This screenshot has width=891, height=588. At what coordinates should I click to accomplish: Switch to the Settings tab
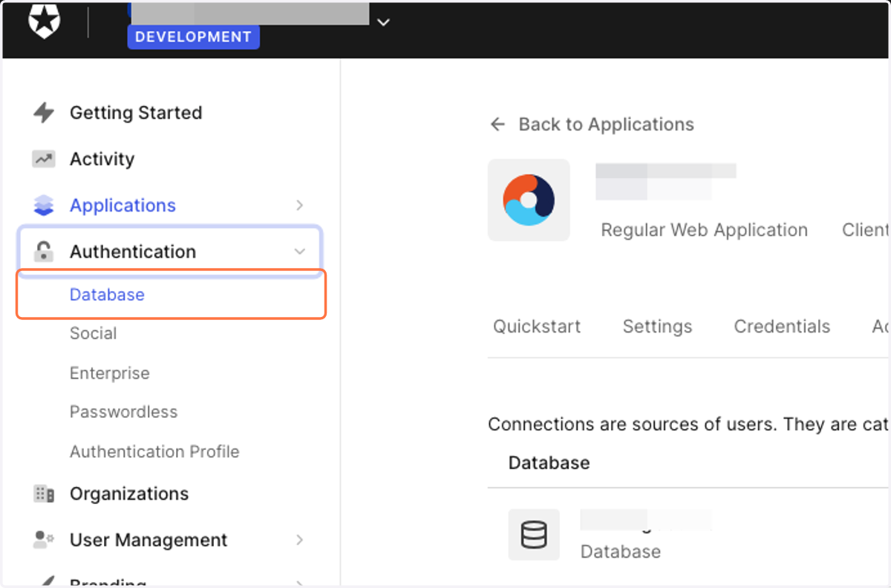pos(657,327)
